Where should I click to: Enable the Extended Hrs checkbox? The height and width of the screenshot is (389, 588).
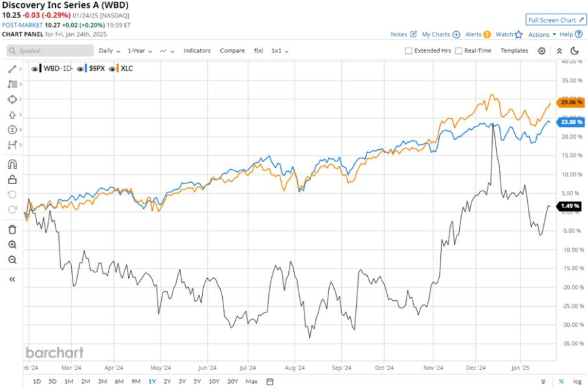tap(409, 51)
